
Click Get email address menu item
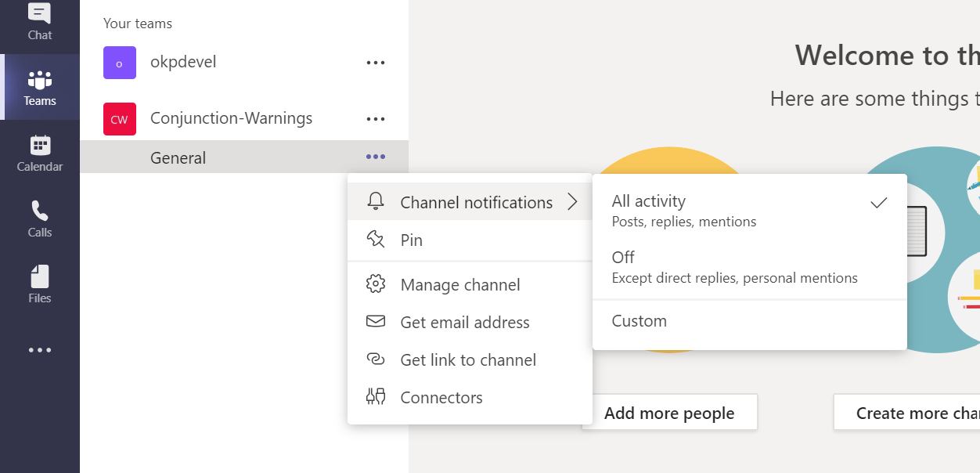coord(465,323)
